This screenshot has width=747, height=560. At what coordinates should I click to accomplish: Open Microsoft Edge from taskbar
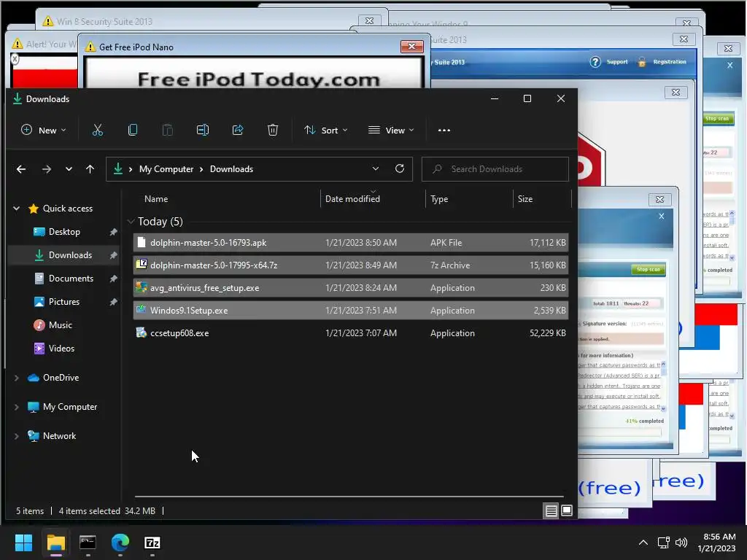120,542
